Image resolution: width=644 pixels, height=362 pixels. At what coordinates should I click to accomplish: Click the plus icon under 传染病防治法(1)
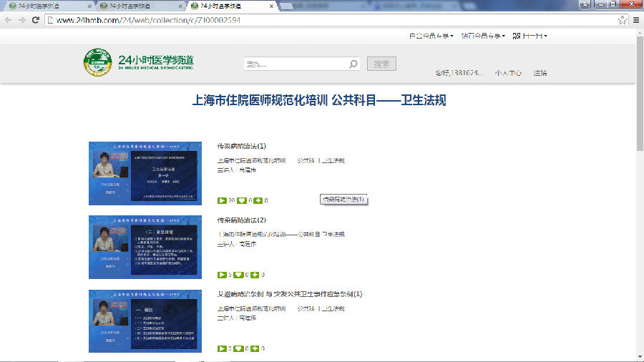click(258, 200)
